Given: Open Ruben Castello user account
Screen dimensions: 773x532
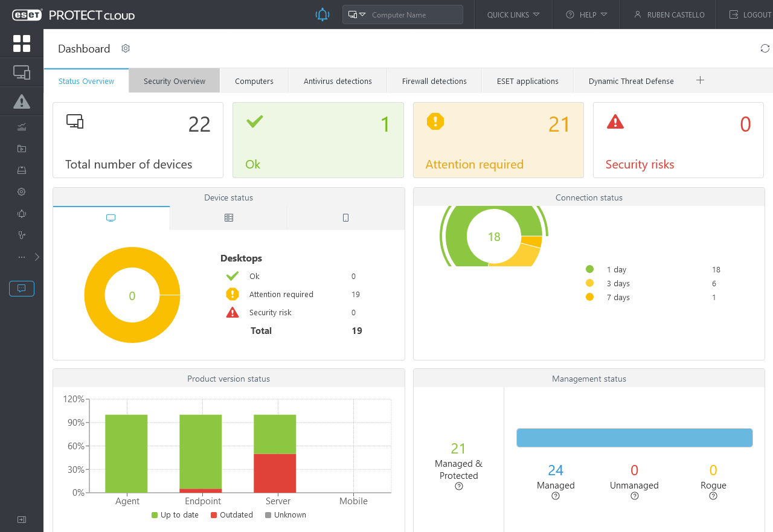Looking at the screenshot, I should [x=669, y=14].
